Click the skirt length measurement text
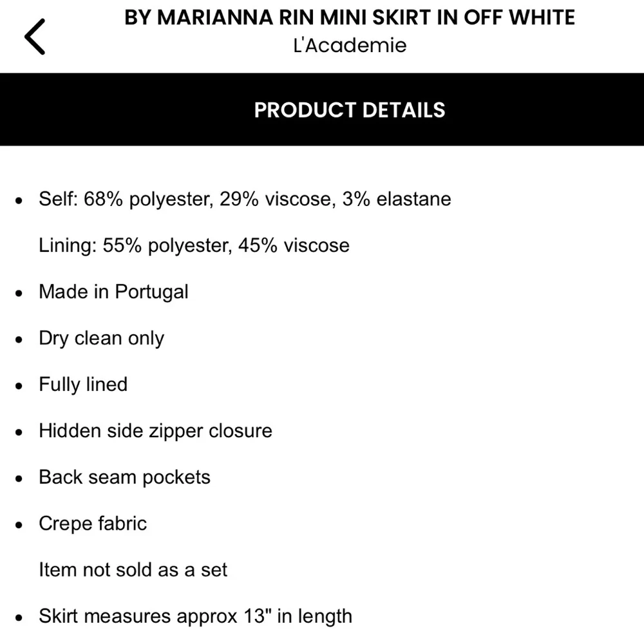 pyautogui.click(x=196, y=616)
